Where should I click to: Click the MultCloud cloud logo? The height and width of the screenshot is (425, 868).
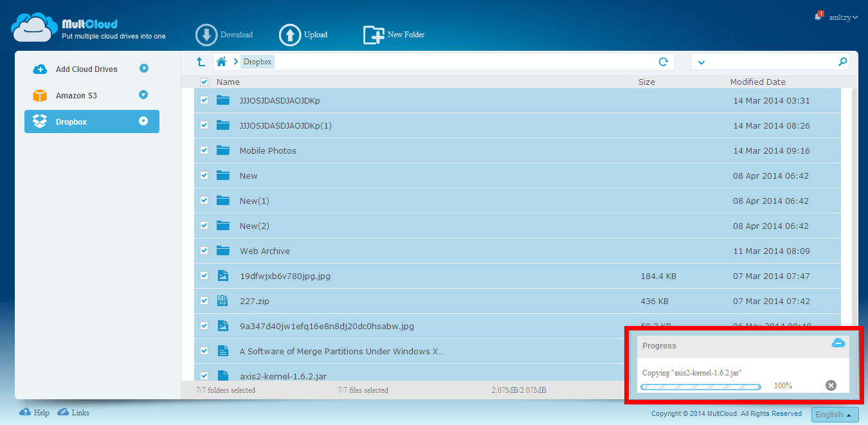coord(34,27)
